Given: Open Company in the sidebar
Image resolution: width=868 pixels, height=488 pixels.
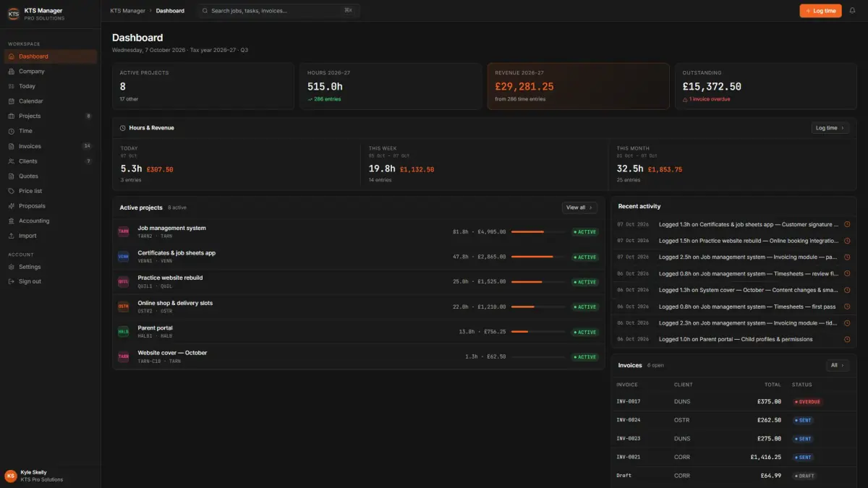Looking at the screenshot, I should tap(51, 72).
